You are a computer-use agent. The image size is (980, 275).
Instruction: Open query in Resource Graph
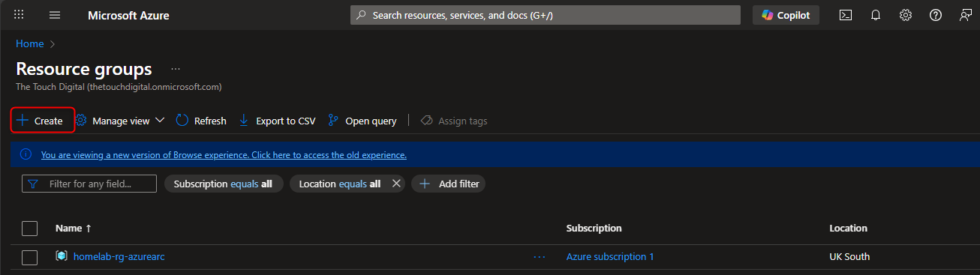362,121
